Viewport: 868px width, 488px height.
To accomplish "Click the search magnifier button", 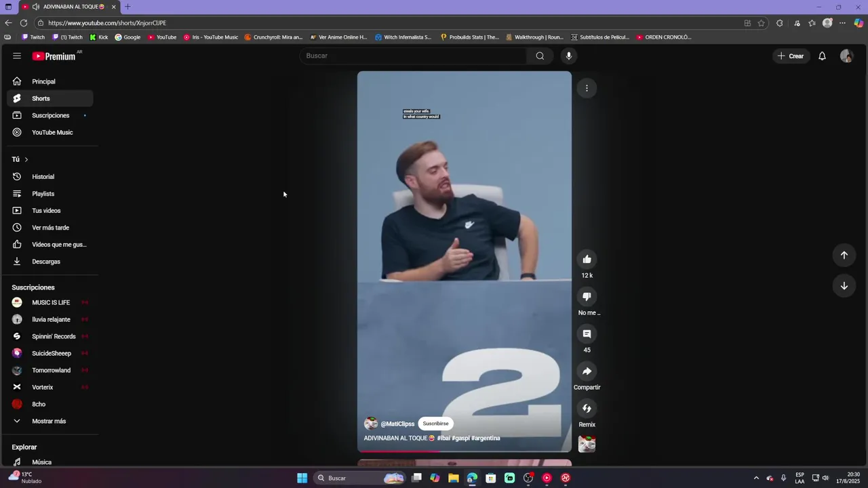I will point(540,56).
